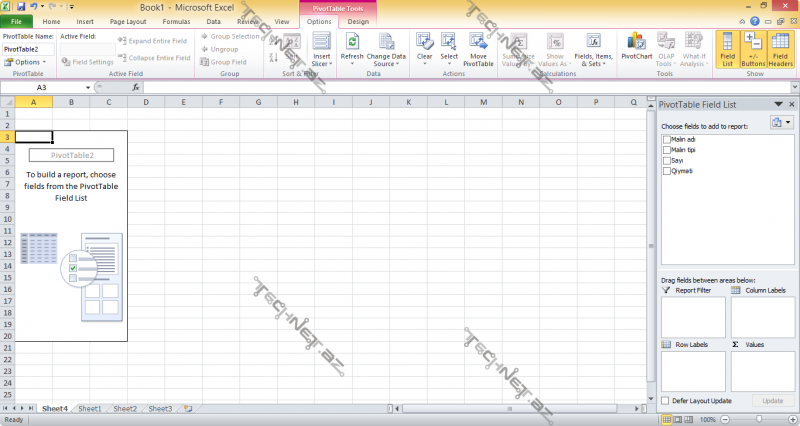
Task: Open the Sheet2 worksheet tab
Action: 125,409
